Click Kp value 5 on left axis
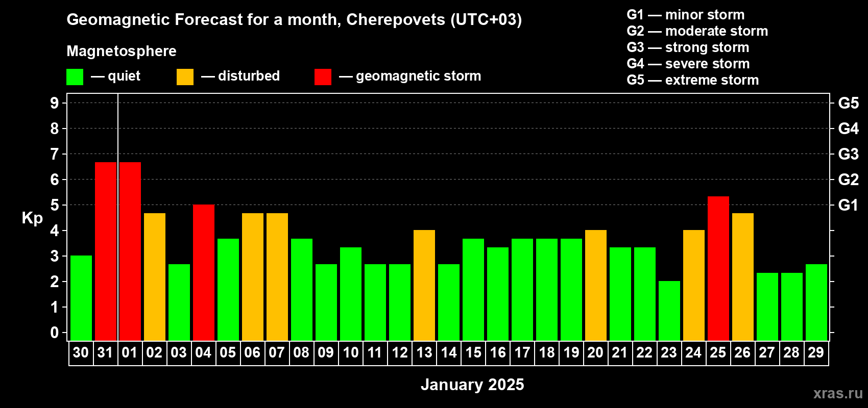The height and width of the screenshot is (408, 868). click(55, 205)
